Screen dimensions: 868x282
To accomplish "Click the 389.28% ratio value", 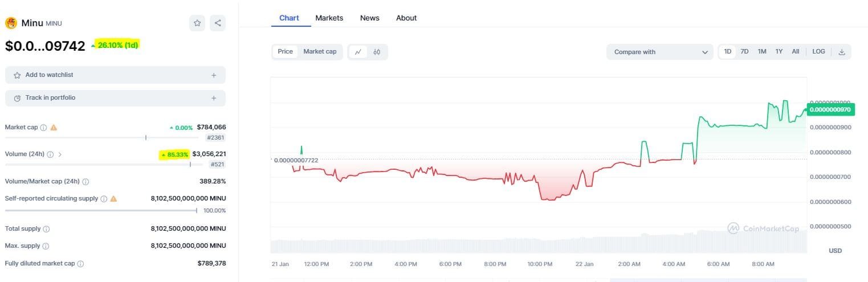I will click(x=213, y=181).
